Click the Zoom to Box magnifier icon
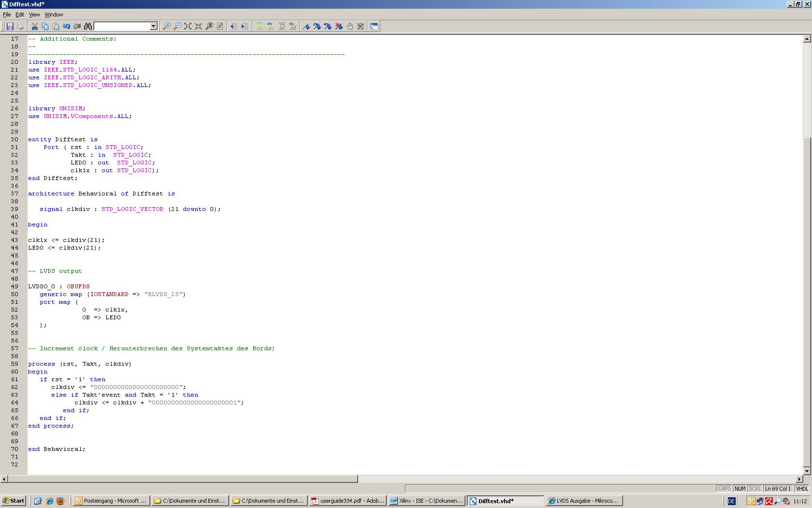Viewport: 812px width, 508px height. [x=209, y=26]
